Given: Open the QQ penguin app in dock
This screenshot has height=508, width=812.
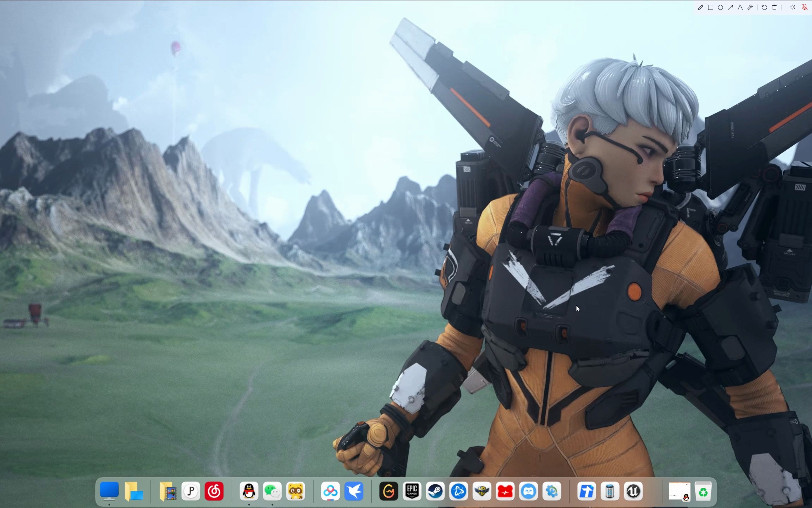Looking at the screenshot, I should pos(249,491).
